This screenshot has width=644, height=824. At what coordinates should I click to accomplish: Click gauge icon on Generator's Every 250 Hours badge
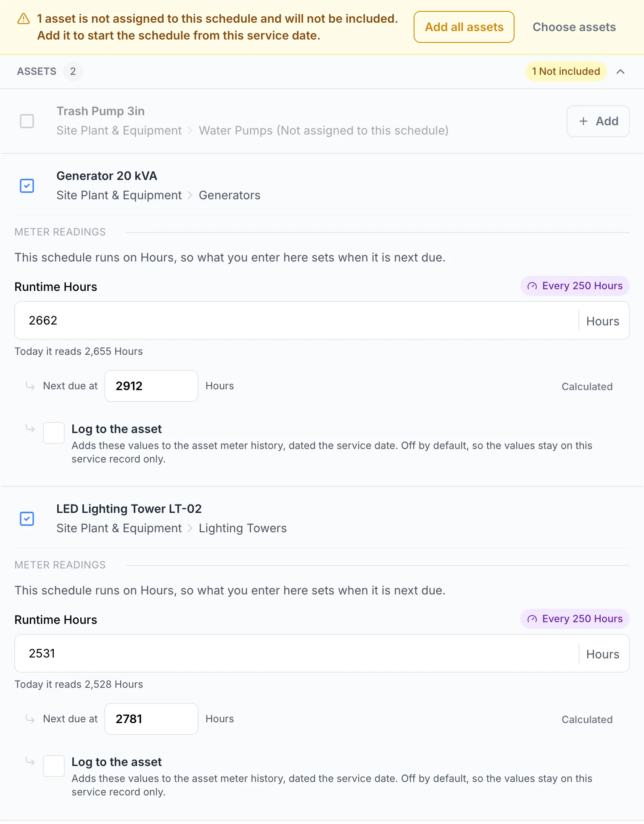[x=532, y=286]
